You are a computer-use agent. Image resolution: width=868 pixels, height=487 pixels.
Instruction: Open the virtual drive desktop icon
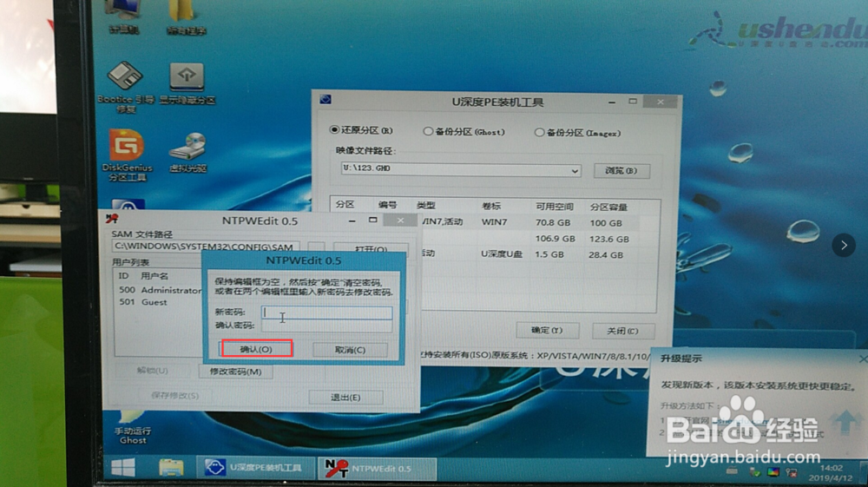tap(187, 152)
